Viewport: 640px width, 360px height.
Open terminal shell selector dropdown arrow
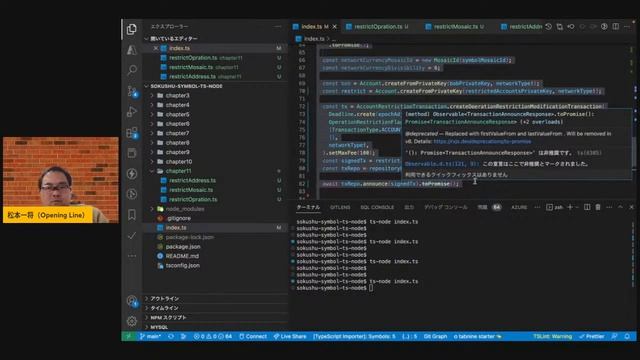[x=576, y=207]
